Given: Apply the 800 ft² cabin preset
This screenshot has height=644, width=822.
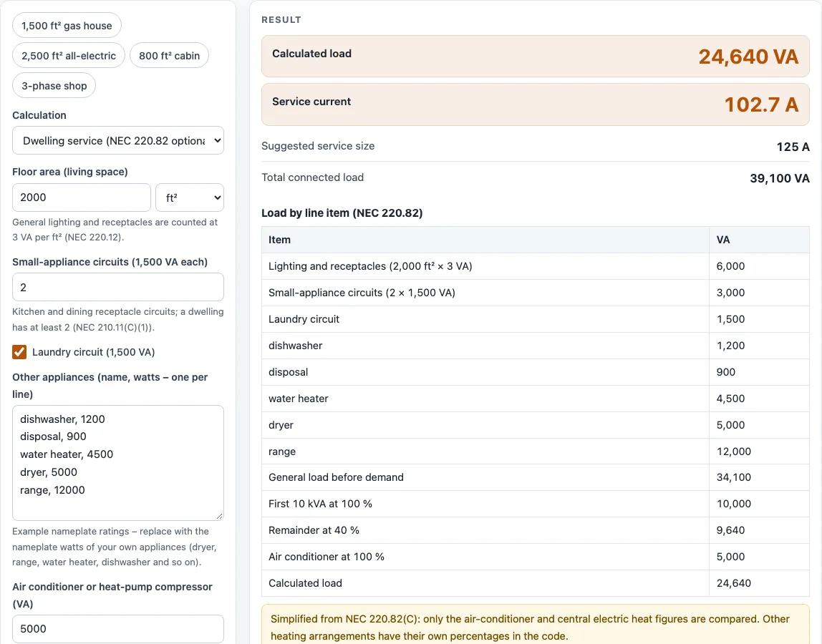Looking at the screenshot, I should coord(169,56).
